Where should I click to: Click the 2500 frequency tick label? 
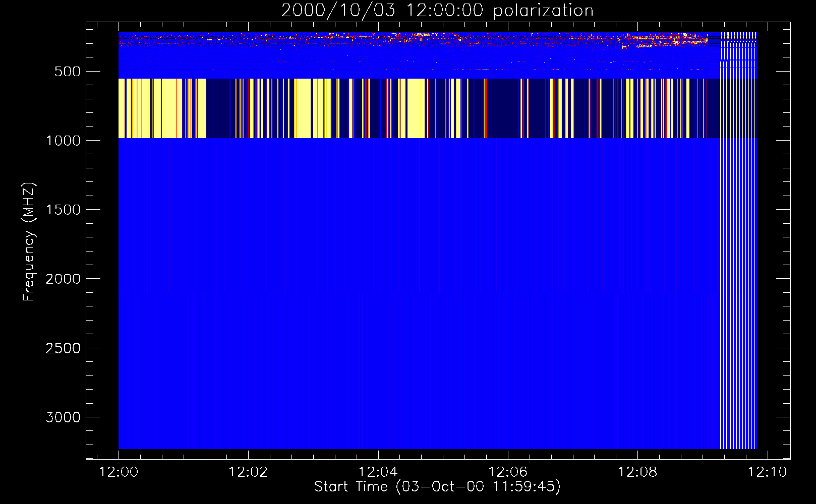click(63, 348)
